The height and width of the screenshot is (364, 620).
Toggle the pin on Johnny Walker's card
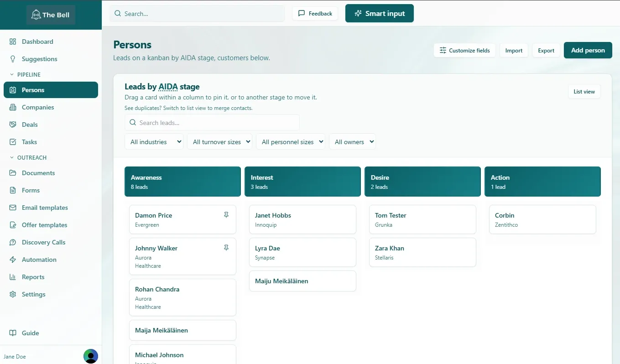226,248
